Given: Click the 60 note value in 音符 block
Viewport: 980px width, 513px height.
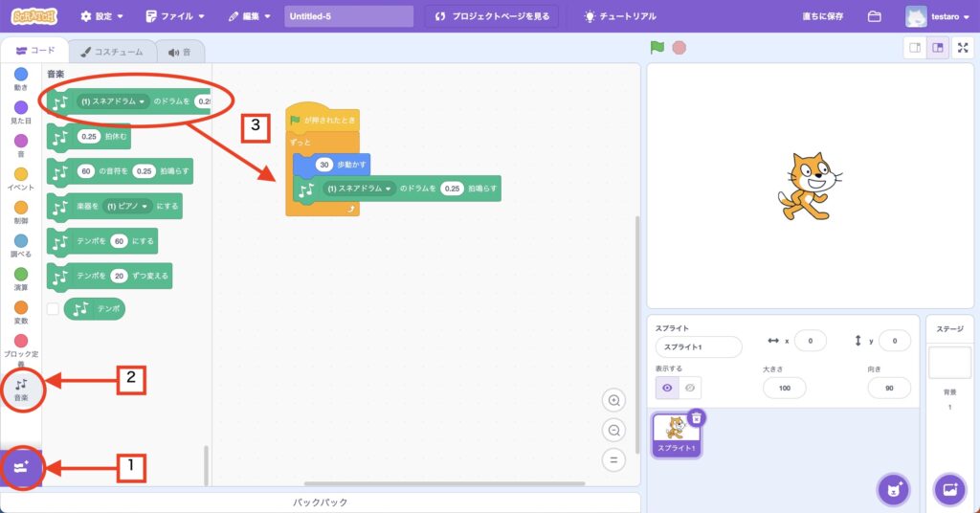Looking at the screenshot, I should tap(85, 171).
